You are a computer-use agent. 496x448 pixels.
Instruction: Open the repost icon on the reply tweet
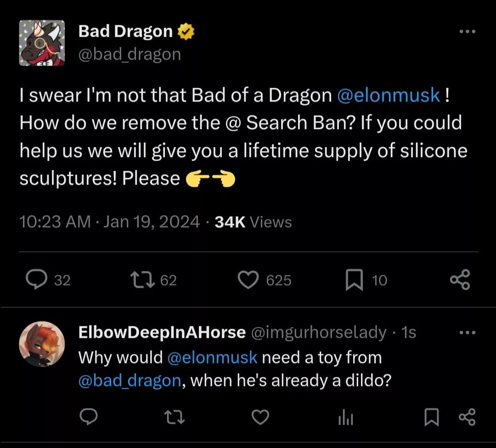(x=175, y=417)
